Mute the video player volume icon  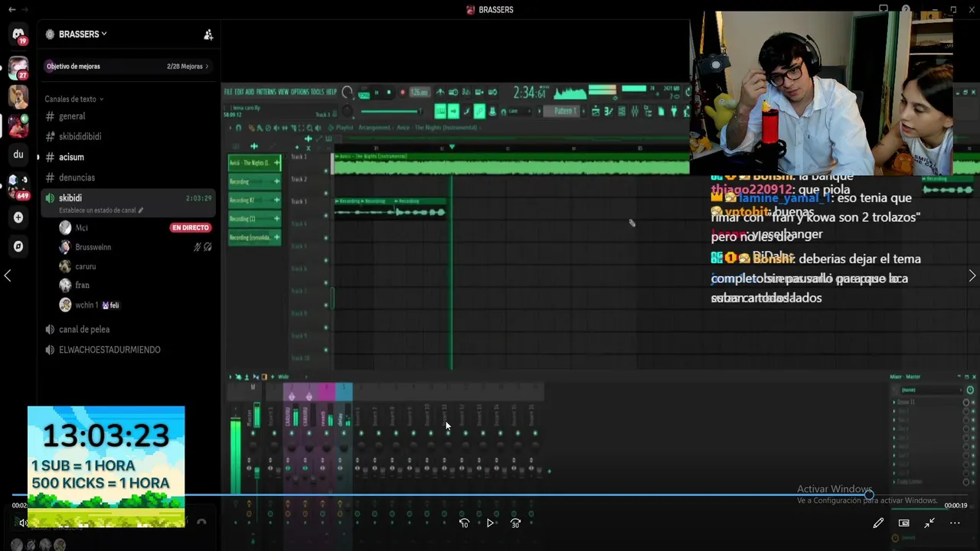pyautogui.click(x=23, y=523)
